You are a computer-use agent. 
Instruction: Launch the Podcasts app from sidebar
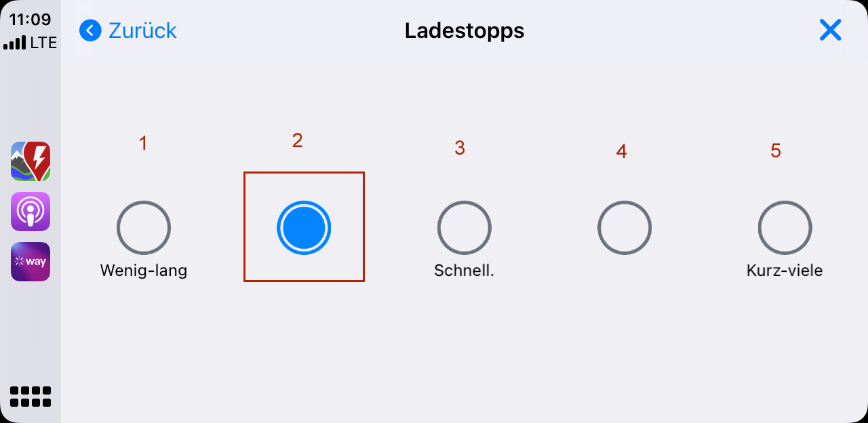click(31, 211)
